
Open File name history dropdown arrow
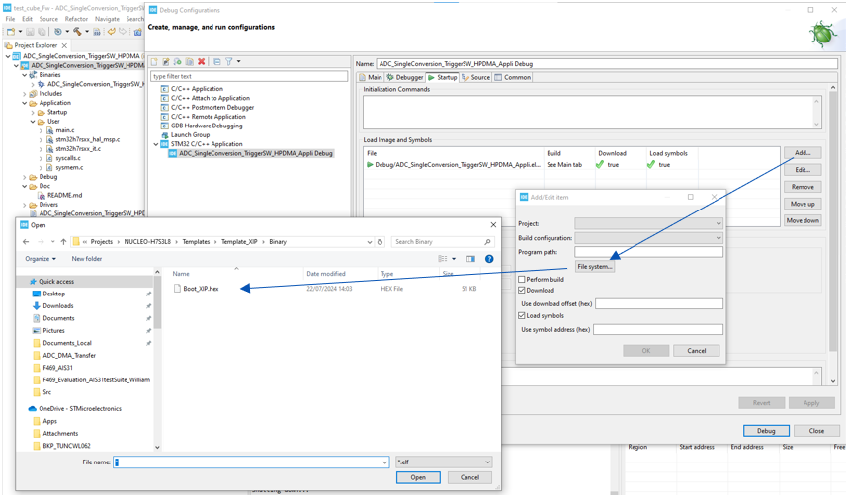[384, 462]
